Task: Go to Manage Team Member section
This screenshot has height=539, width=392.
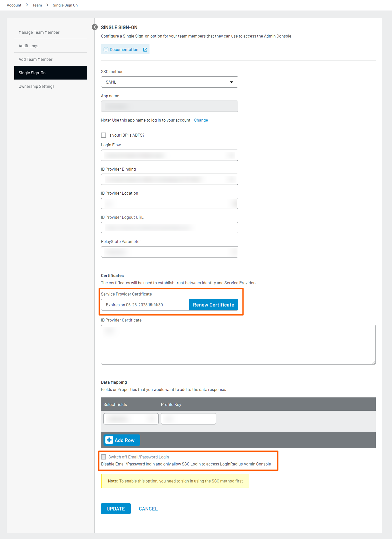Action: 39,32
